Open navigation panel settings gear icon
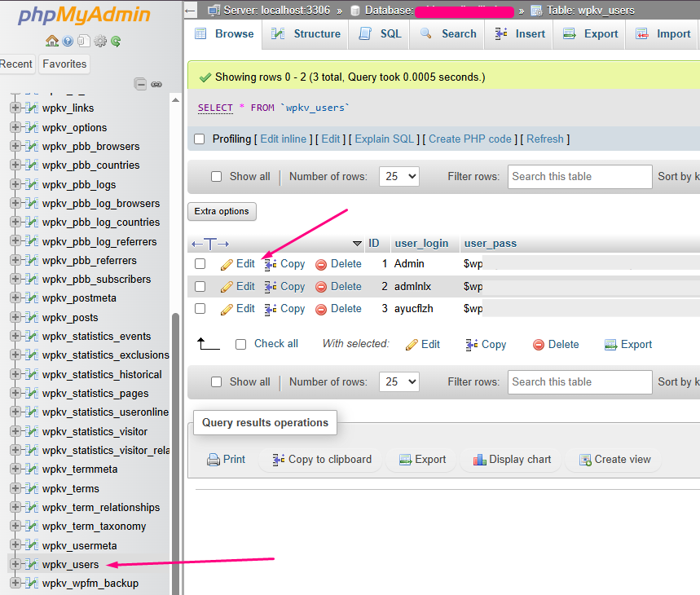700x595 pixels. tap(100, 41)
